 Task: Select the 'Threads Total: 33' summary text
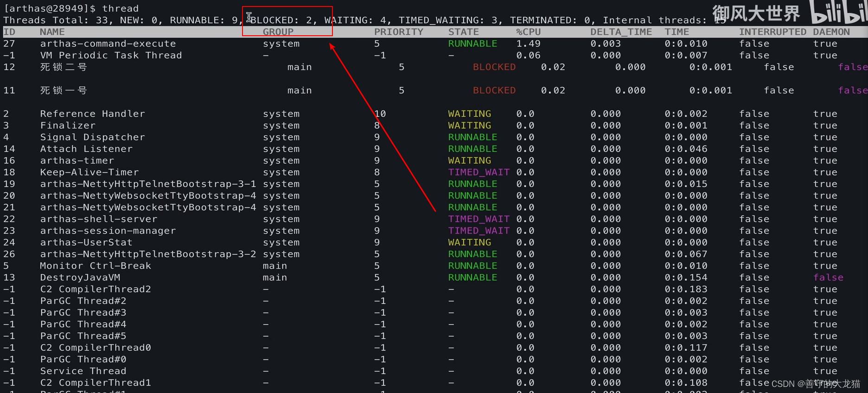[56, 20]
